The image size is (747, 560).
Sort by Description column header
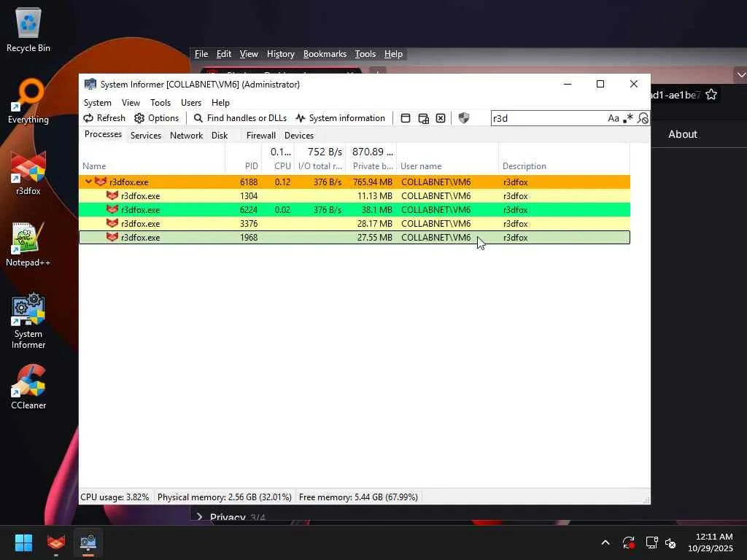click(564, 166)
